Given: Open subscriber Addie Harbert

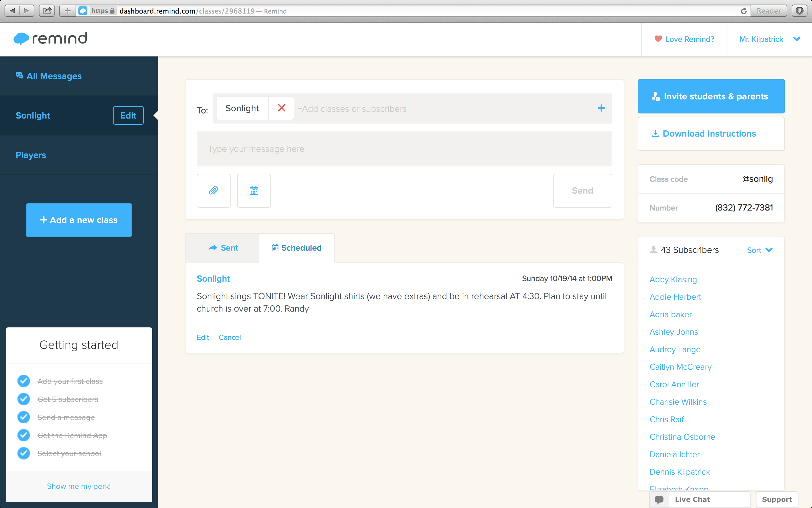Looking at the screenshot, I should (x=675, y=297).
